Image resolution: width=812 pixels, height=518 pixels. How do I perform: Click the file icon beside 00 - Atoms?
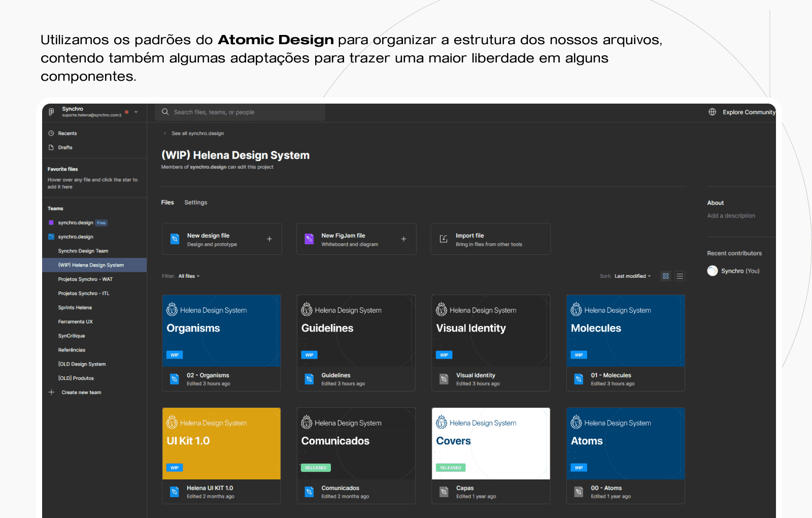579,492
